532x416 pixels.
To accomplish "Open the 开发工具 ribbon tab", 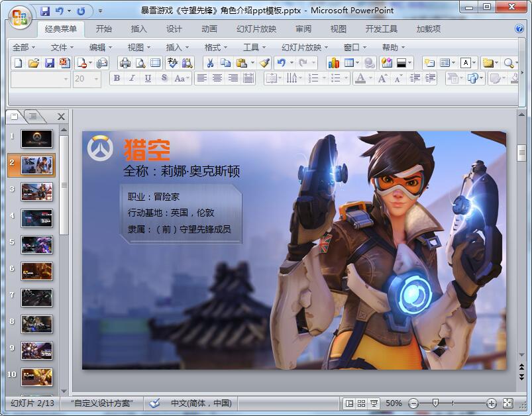I will tap(381, 29).
